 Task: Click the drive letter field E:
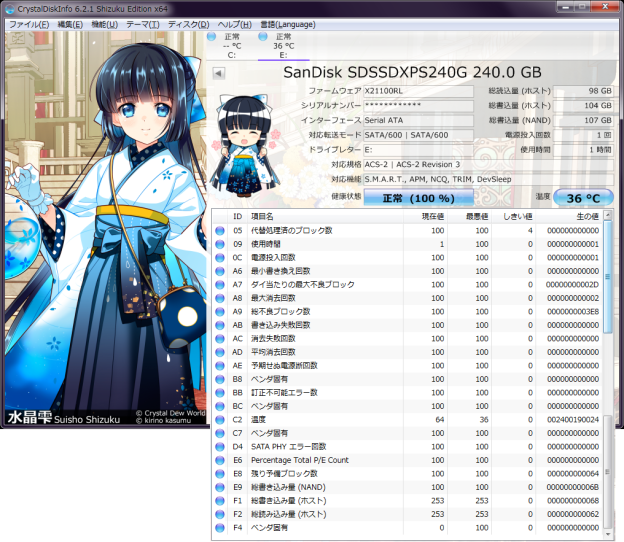(418, 150)
